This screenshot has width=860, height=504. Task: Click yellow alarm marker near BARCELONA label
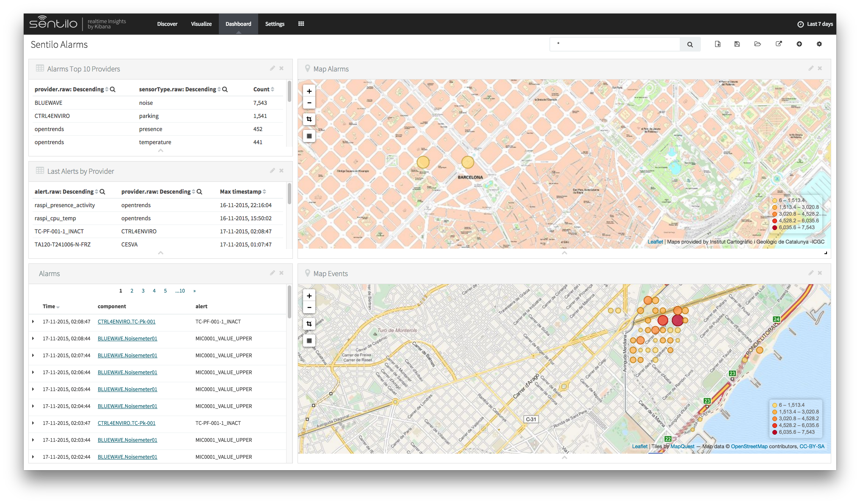[468, 162]
